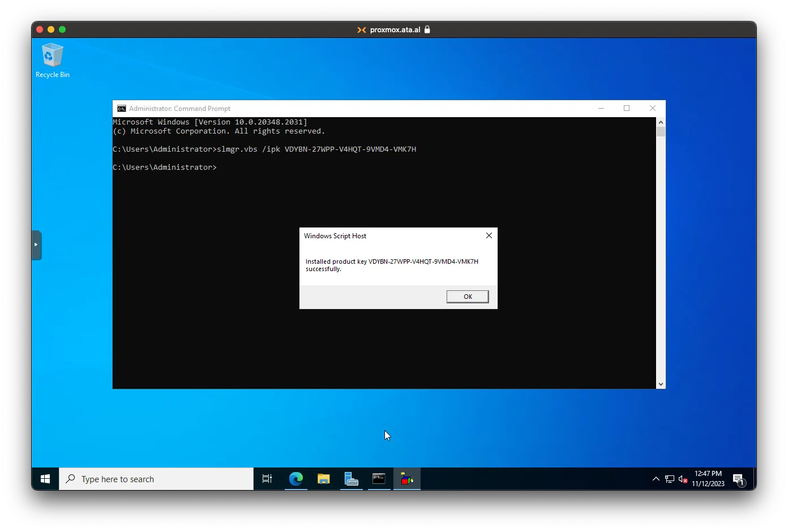Screen dimensions: 788x532
Task: Open File Explorer from the taskbar
Action: tap(323, 479)
